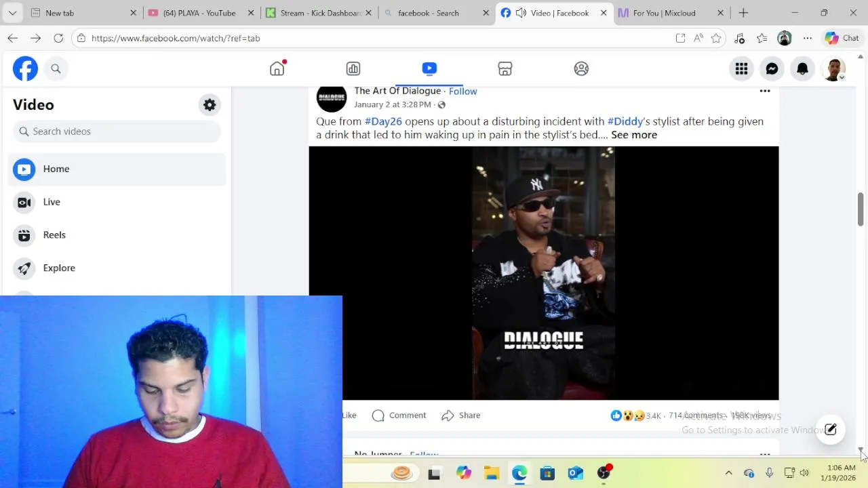Open The Art Of Dialogue page name

coord(397,91)
